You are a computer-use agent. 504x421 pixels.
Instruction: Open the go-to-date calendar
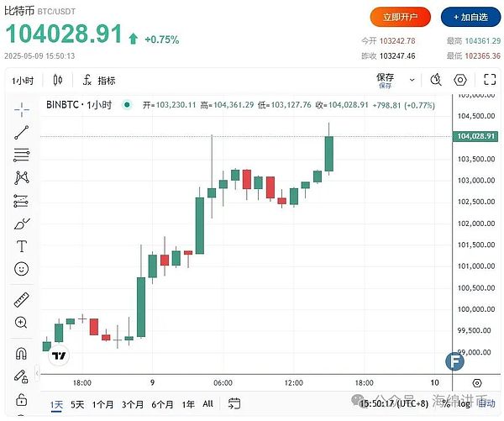coord(234,404)
